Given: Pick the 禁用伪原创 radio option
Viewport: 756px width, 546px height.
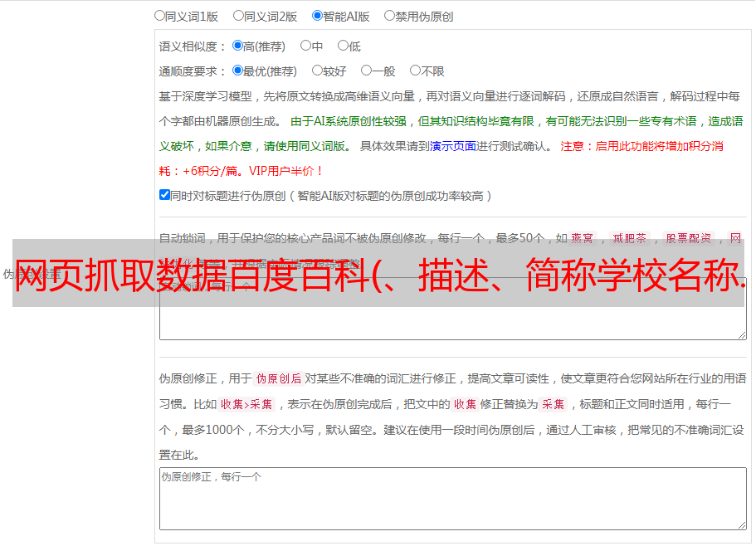Looking at the screenshot, I should click(390, 16).
